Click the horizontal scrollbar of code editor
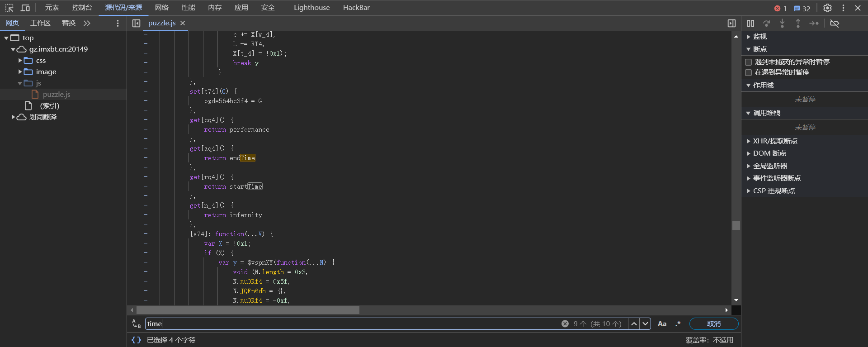868x347 pixels. pyautogui.click(x=248, y=310)
